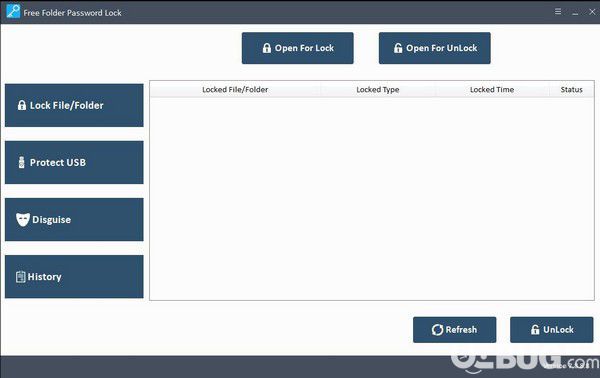Click the USB stick icon beside Protect USB
This screenshot has height=378, width=600.
[x=21, y=162]
